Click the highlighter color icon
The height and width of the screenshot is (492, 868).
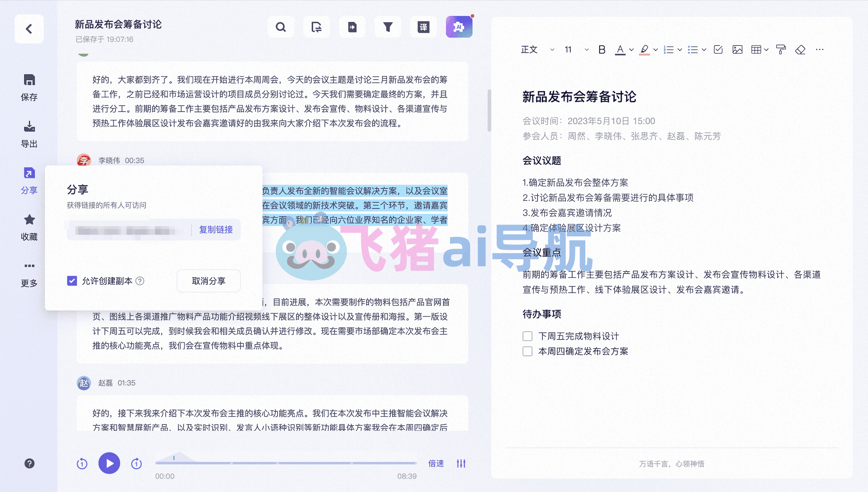click(x=644, y=49)
